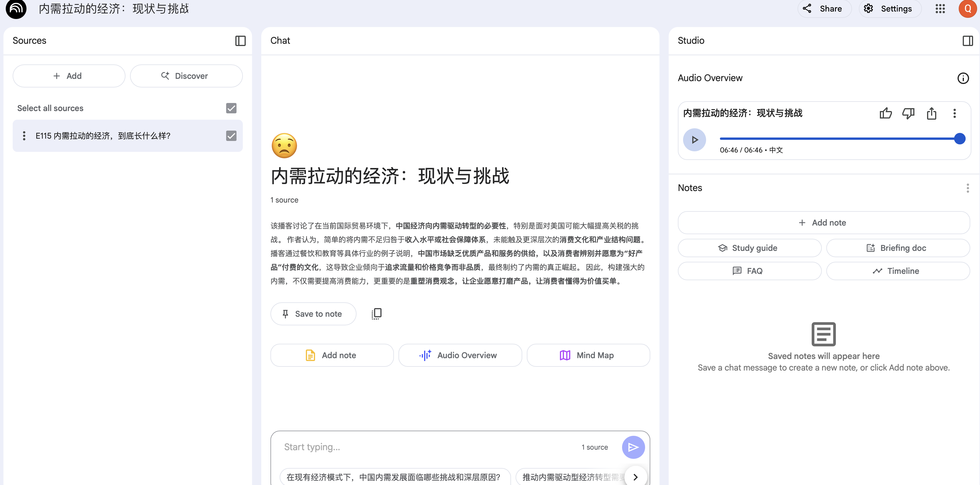The image size is (980, 485).
Task: Play the audio overview
Action: click(694, 140)
